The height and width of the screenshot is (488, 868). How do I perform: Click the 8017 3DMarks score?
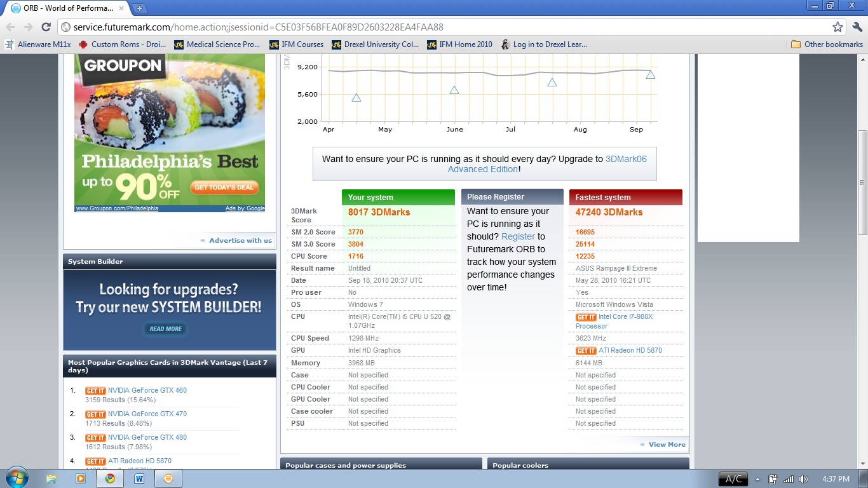point(379,212)
